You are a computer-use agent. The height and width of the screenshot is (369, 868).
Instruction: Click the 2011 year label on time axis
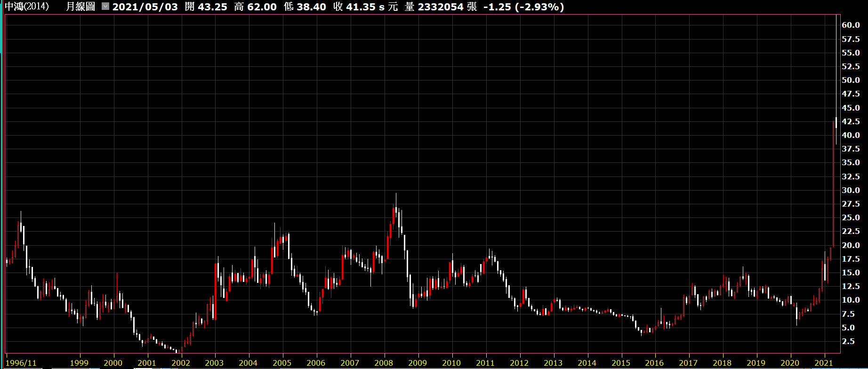click(x=485, y=363)
